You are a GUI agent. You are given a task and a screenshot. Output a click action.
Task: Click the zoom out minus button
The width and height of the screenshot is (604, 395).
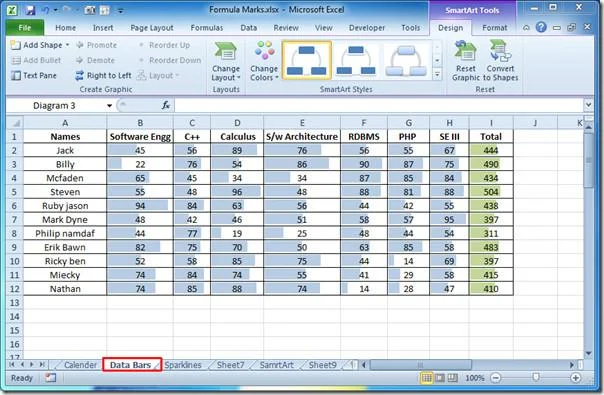[496, 378]
